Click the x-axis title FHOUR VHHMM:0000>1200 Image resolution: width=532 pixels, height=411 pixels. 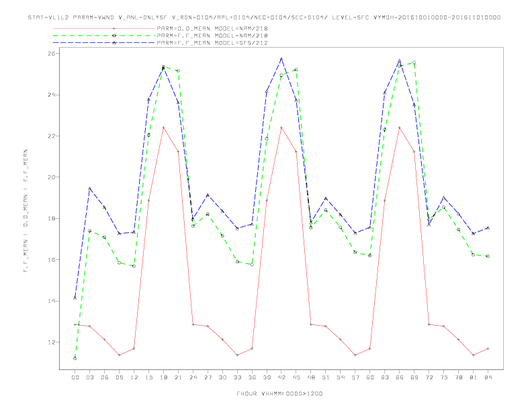279,394
